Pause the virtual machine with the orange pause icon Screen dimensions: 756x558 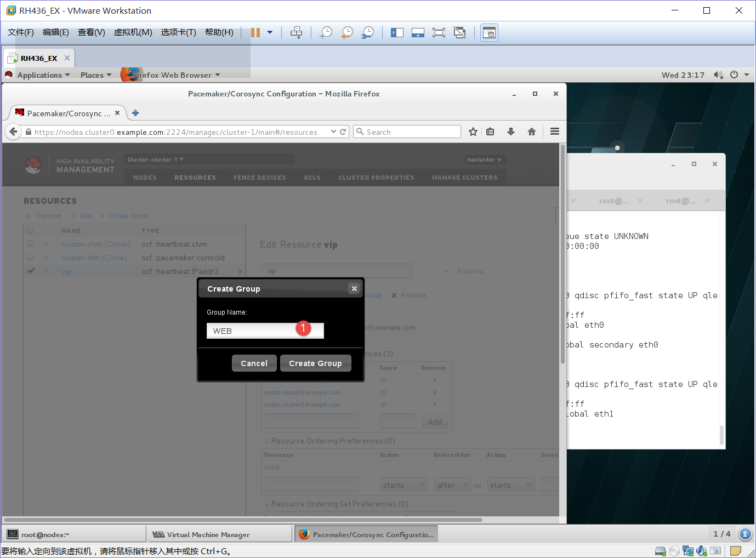tap(255, 32)
